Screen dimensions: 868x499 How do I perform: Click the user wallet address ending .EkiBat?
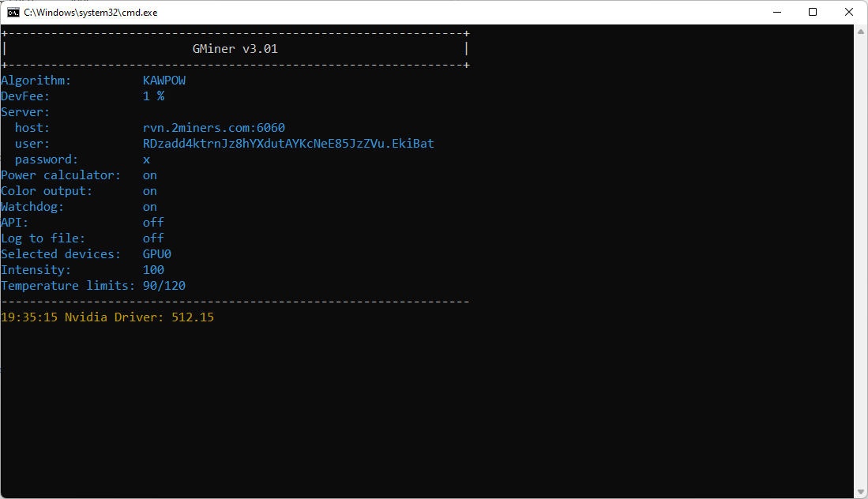tap(288, 143)
